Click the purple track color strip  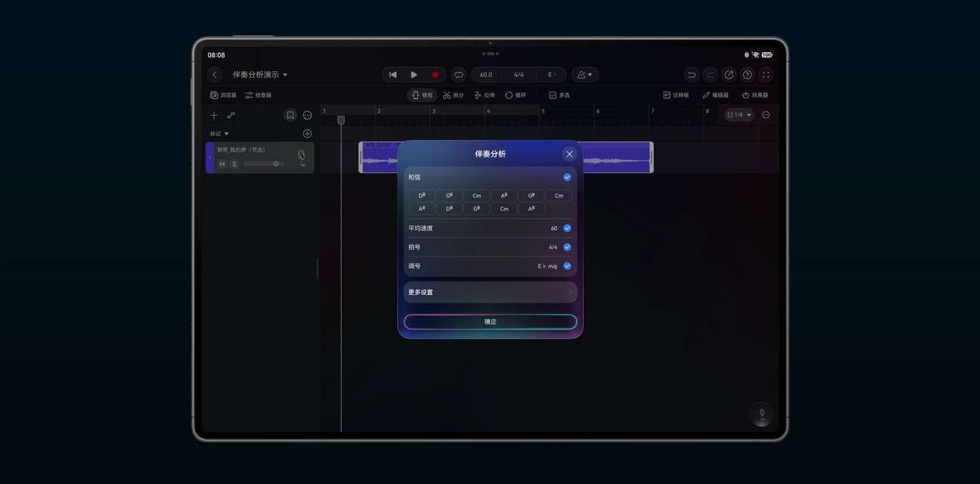click(209, 157)
